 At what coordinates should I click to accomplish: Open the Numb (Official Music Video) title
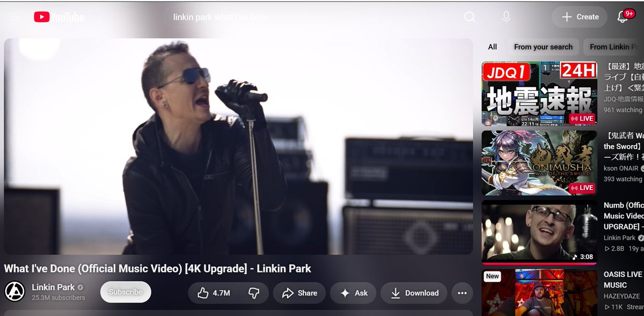coord(623,216)
